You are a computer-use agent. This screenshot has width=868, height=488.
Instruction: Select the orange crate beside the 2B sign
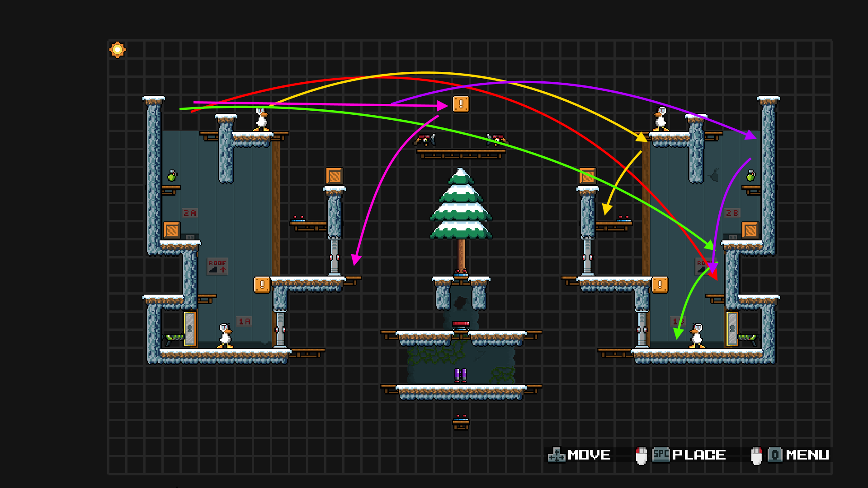point(750,230)
